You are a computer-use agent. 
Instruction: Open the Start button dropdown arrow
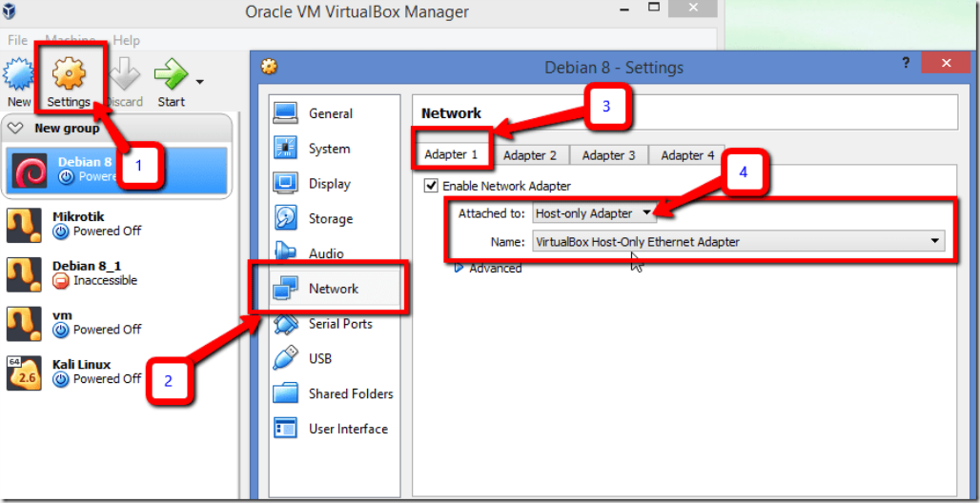[x=199, y=81]
